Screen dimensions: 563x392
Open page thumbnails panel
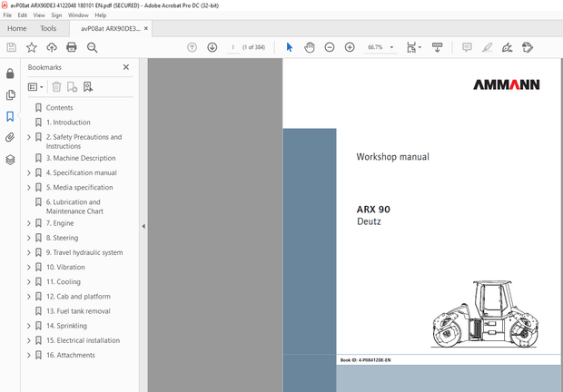coord(10,94)
